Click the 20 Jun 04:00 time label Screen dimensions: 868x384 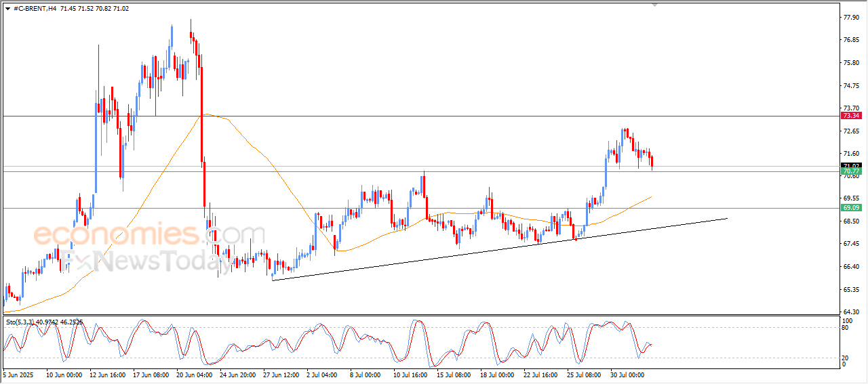tap(194, 374)
